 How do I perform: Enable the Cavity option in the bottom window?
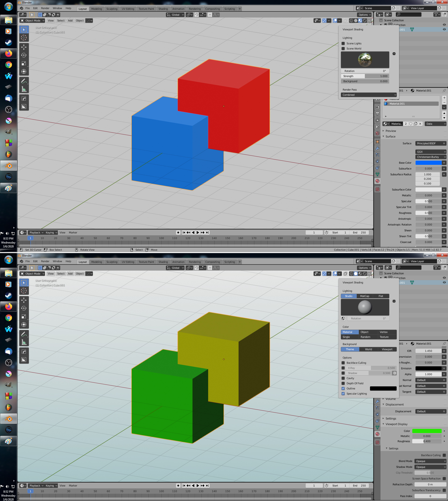(x=343, y=378)
